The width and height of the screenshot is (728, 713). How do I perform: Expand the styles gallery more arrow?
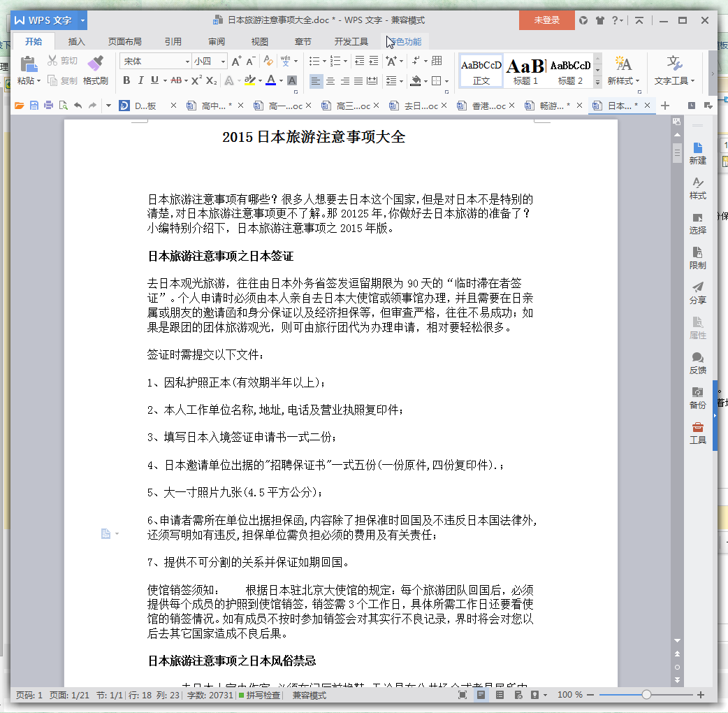click(x=597, y=82)
